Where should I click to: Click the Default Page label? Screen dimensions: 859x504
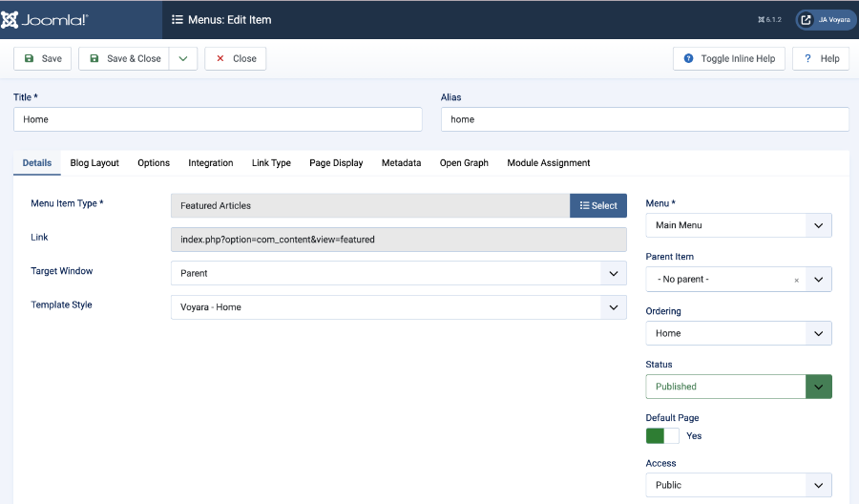click(x=672, y=417)
